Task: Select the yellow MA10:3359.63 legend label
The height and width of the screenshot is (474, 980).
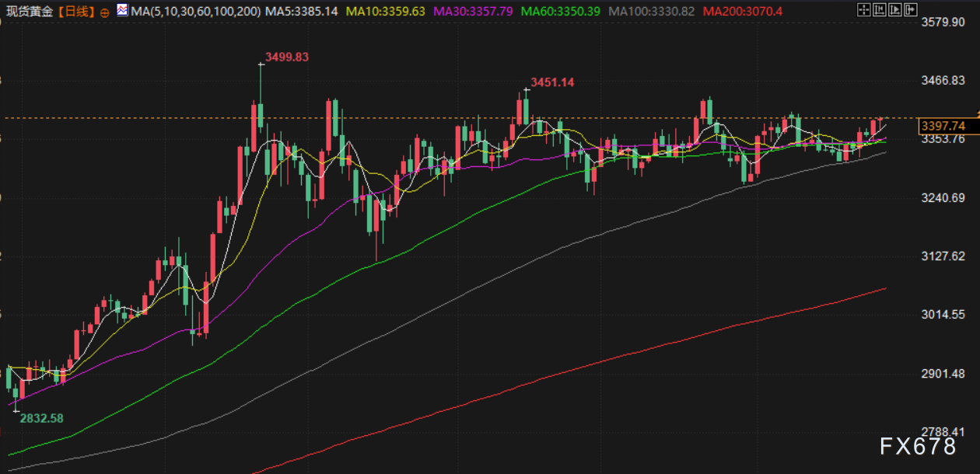Action: pos(386,12)
